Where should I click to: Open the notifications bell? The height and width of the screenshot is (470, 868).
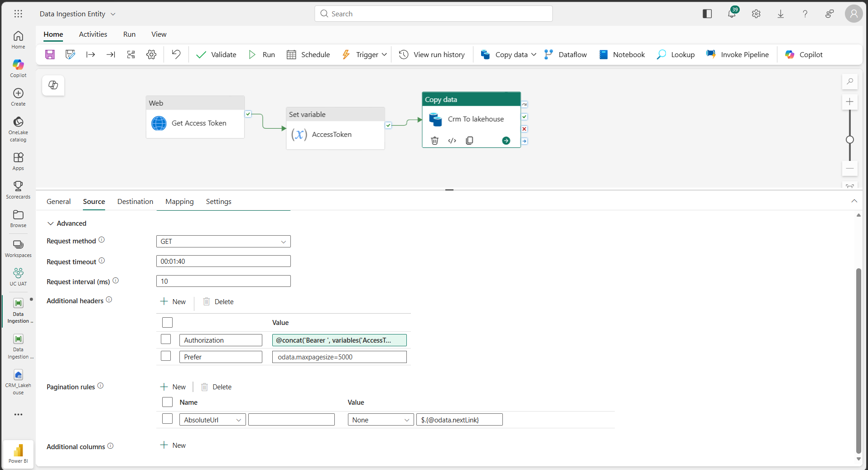click(732, 14)
